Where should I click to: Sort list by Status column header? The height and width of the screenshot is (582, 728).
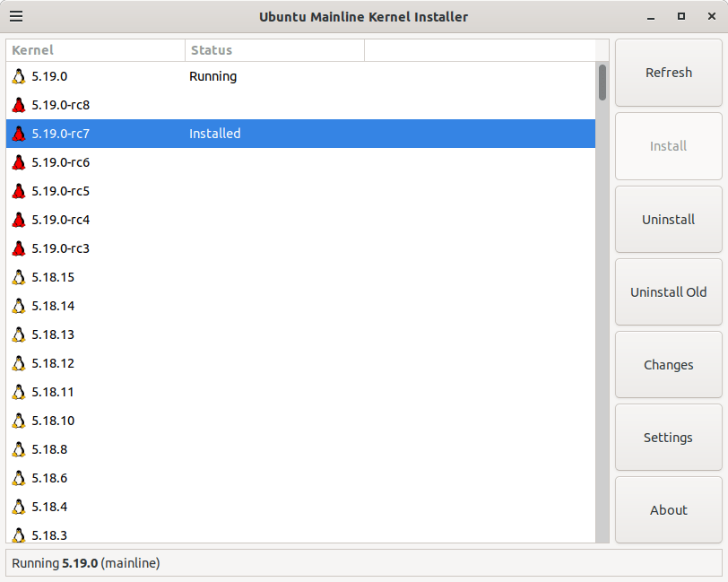275,50
